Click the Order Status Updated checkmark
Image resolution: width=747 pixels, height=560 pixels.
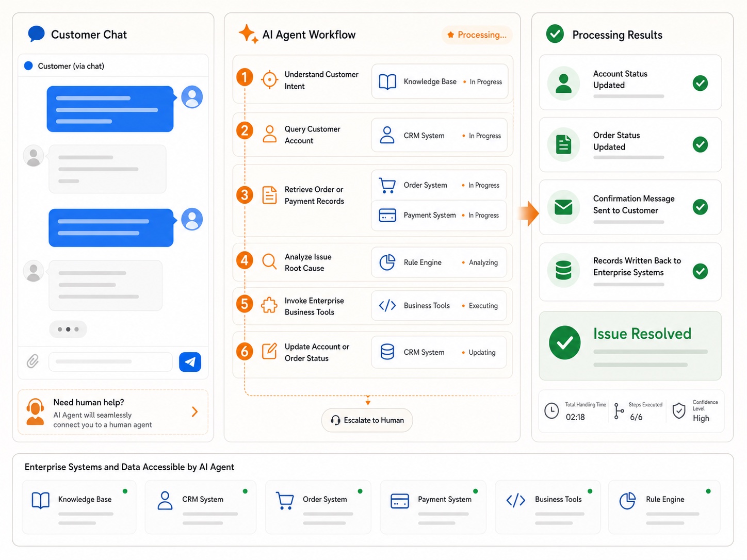pos(700,144)
